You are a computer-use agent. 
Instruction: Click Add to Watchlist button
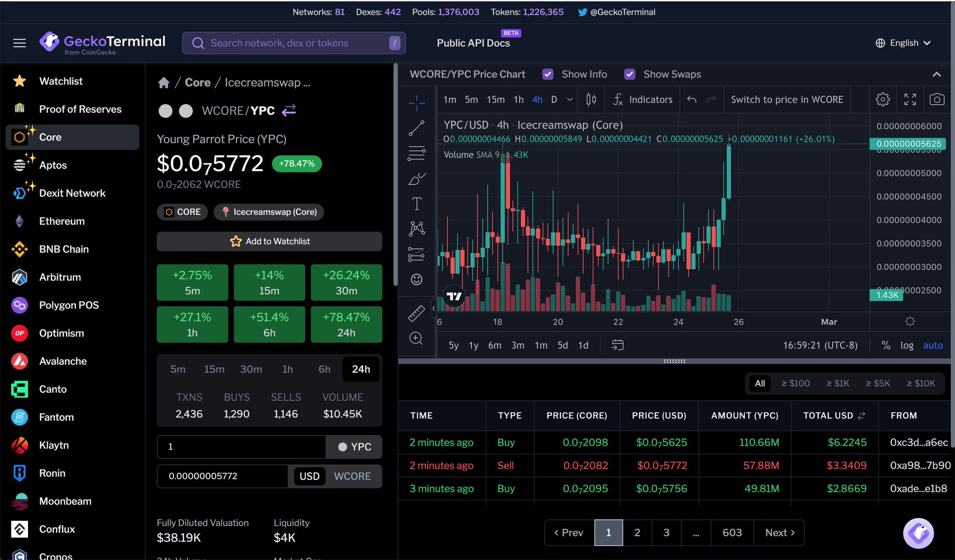(x=270, y=241)
